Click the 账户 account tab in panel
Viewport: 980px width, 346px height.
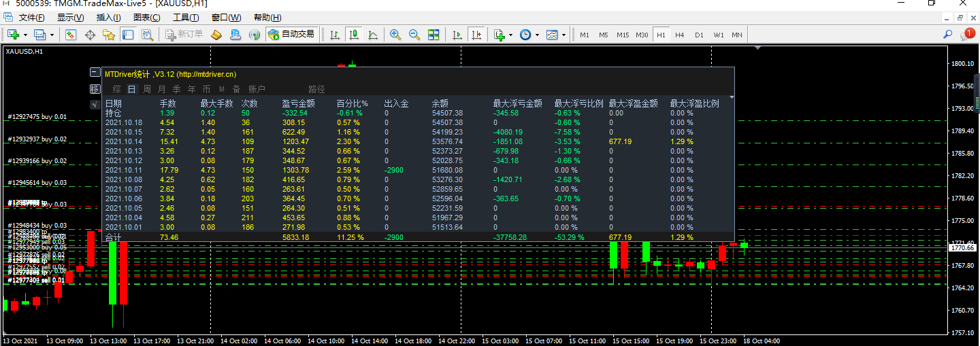click(257, 89)
